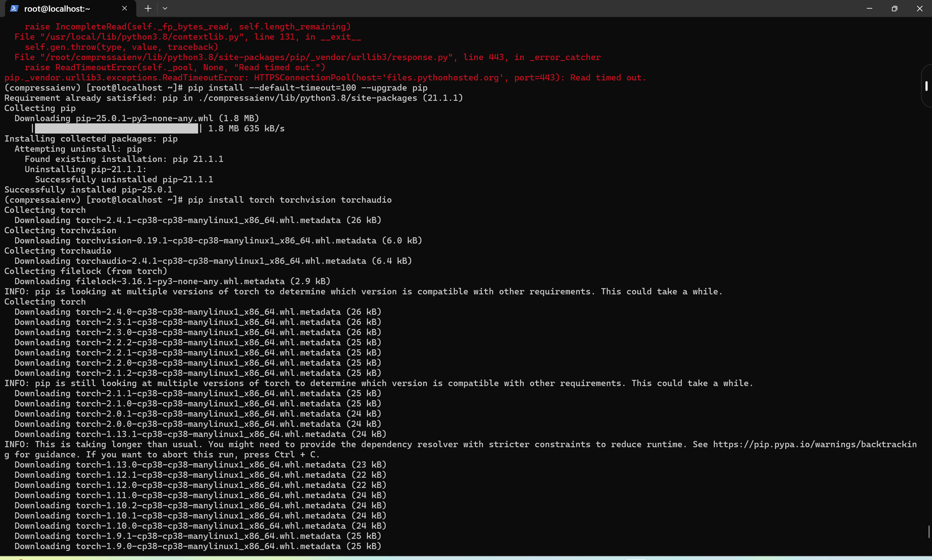Image resolution: width=932 pixels, height=560 pixels.
Task: Click the last torch-1.9.0 metadata line
Action: [x=198, y=546]
